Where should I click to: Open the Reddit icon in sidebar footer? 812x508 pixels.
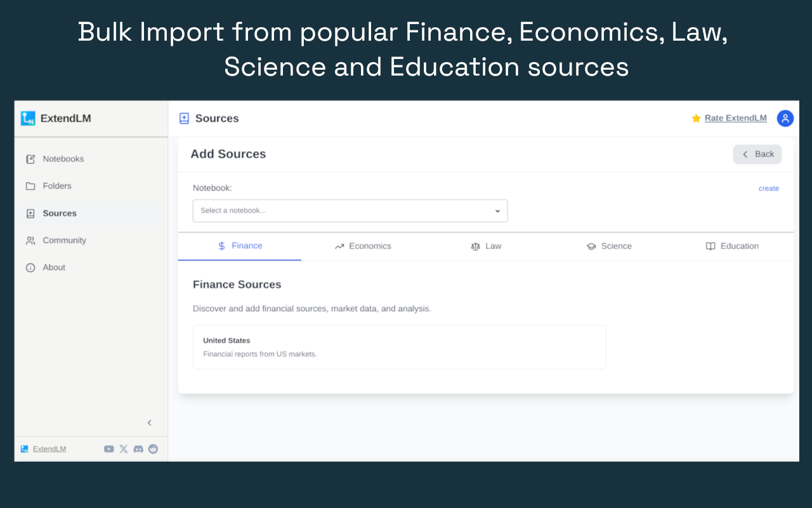153,449
